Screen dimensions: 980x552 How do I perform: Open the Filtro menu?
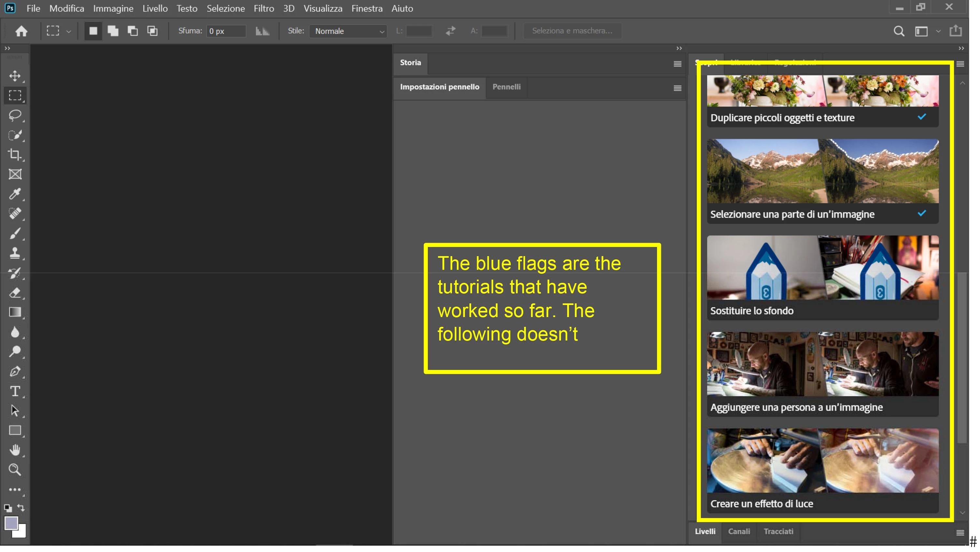(264, 8)
